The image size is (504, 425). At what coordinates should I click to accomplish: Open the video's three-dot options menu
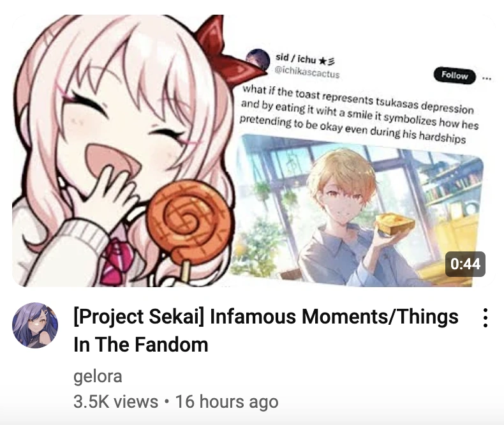point(485,318)
